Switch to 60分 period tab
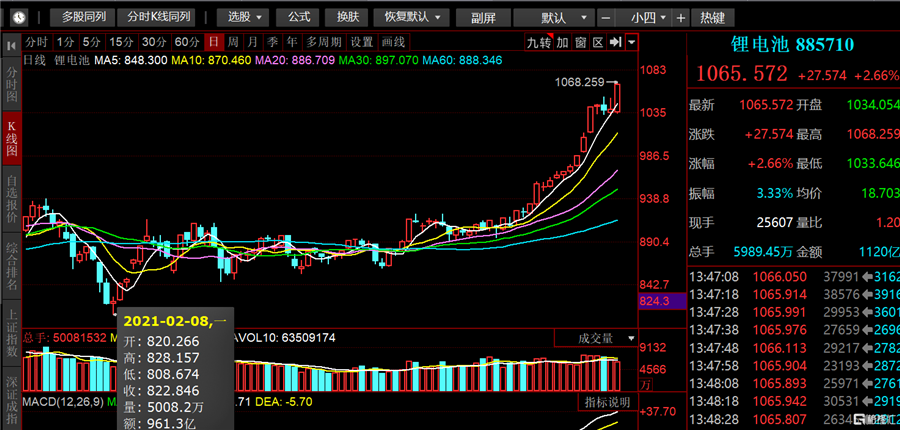900x430 pixels. point(187,42)
